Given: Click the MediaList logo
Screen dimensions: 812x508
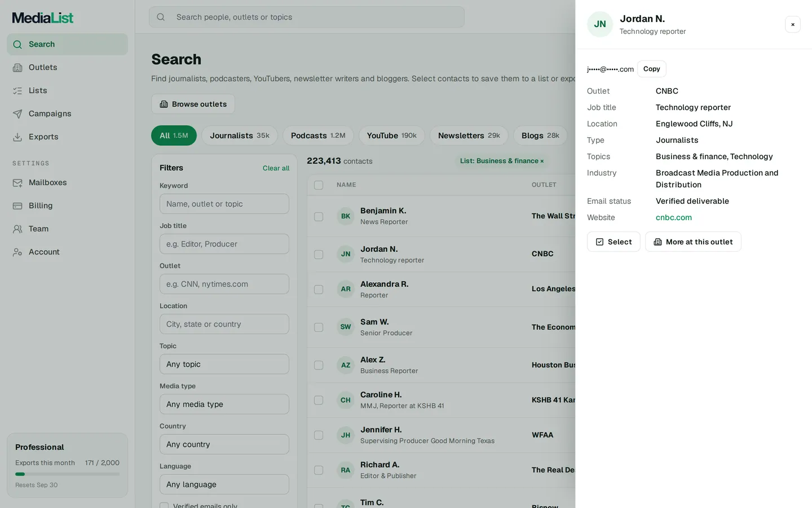Looking at the screenshot, I should [x=43, y=17].
